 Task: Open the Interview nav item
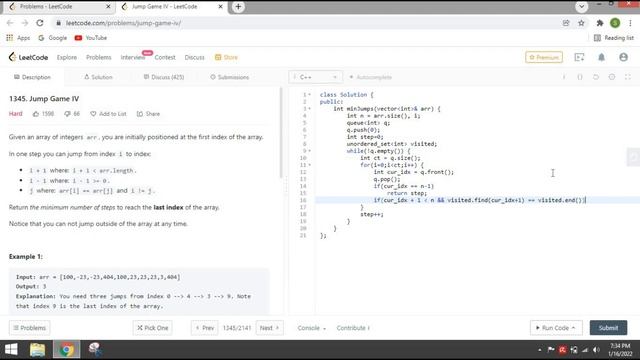[x=133, y=58]
